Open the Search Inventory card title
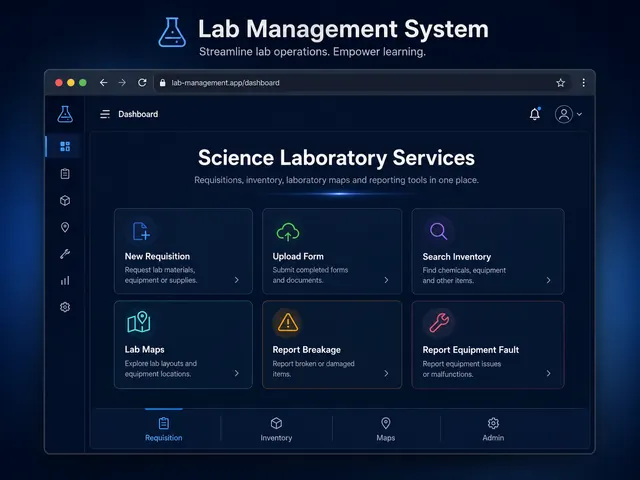The image size is (640, 480). [457, 257]
